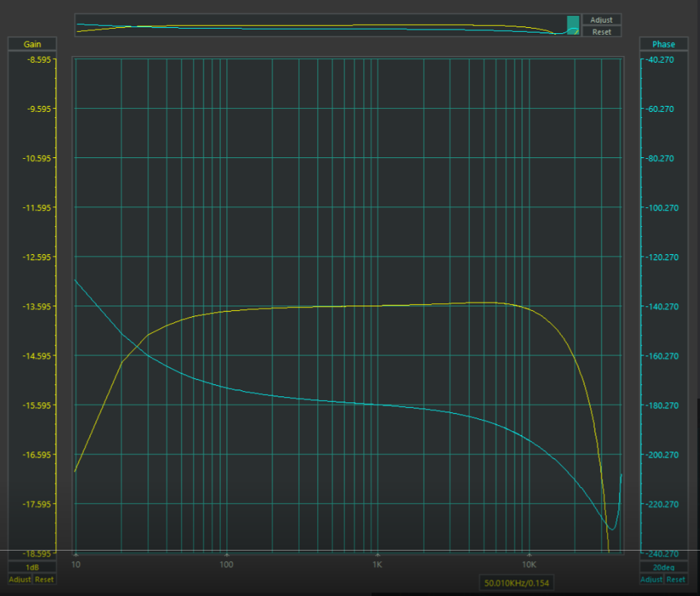Click the 1dB gain scale box
Screen dimensions: 700x596
click(x=32, y=567)
